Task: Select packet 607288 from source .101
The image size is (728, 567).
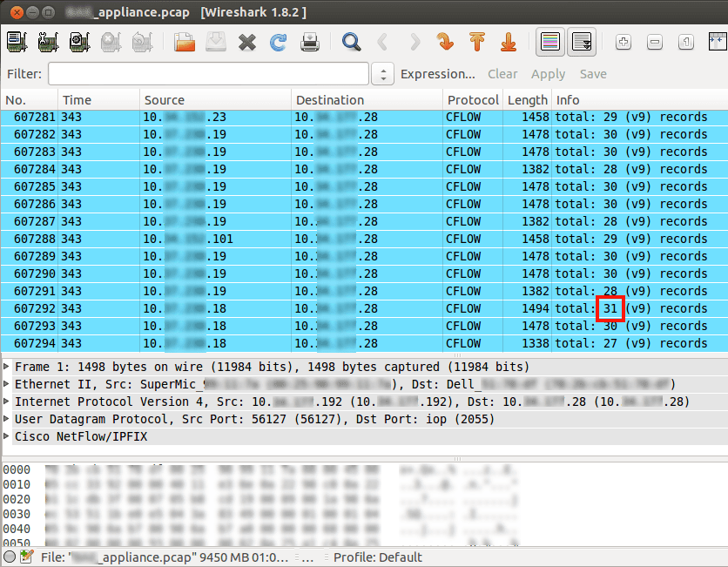Action: 364,239
